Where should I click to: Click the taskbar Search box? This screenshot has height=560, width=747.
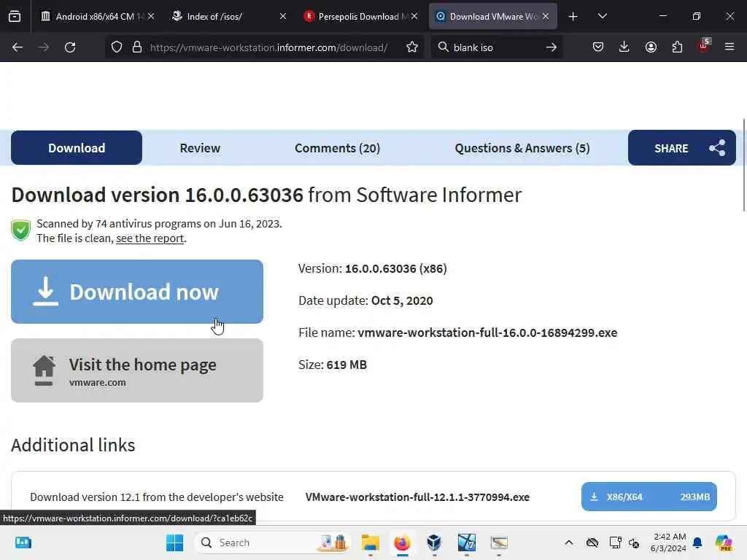click(x=272, y=542)
